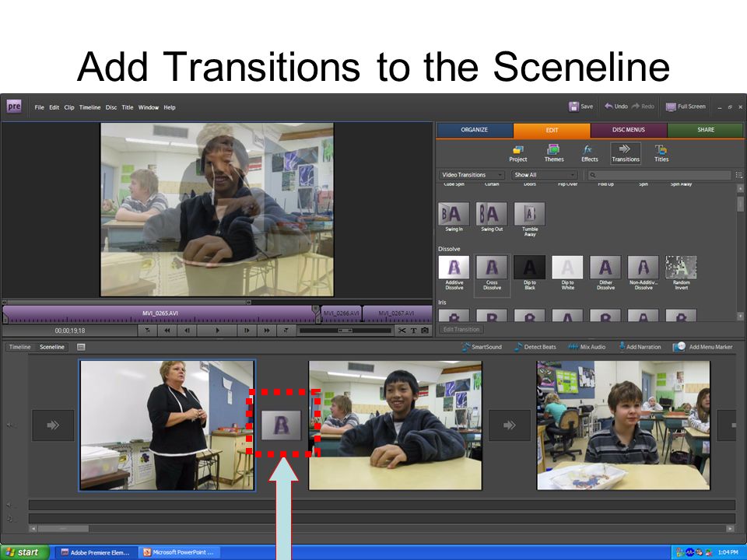
Task: Click the Redo button
Action: 643,107
